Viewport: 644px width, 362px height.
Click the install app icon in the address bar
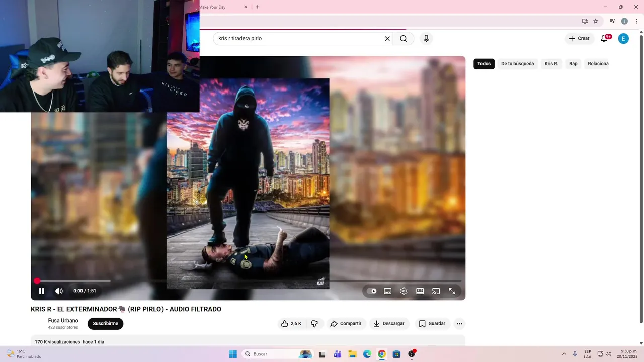585,21
